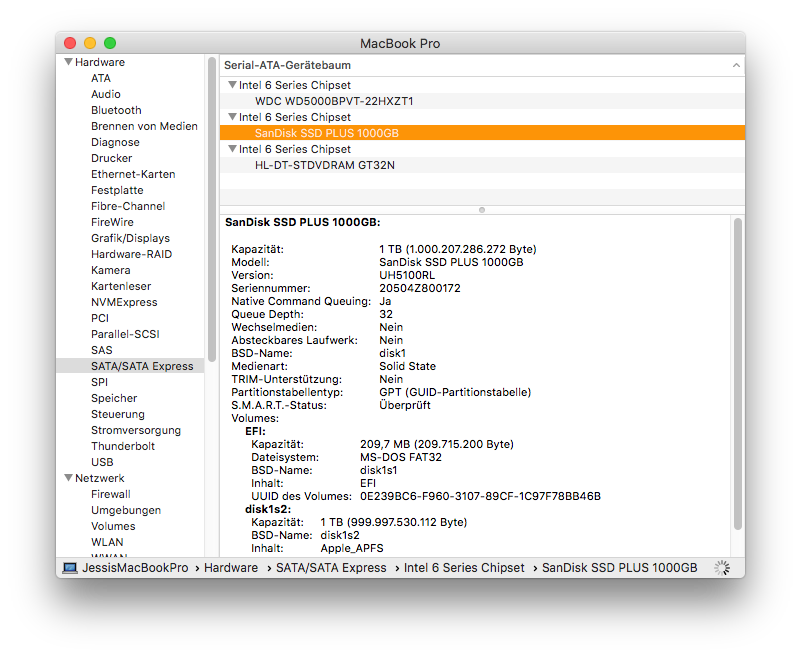Show WLAN information
Screen dimensions: 801x658
[107, 542]
